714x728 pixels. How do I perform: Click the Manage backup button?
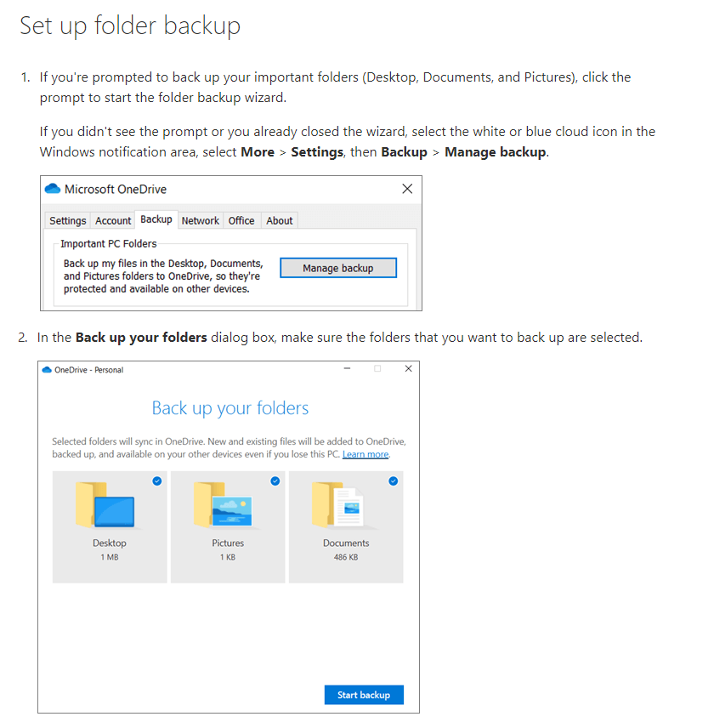click(338, 268)
